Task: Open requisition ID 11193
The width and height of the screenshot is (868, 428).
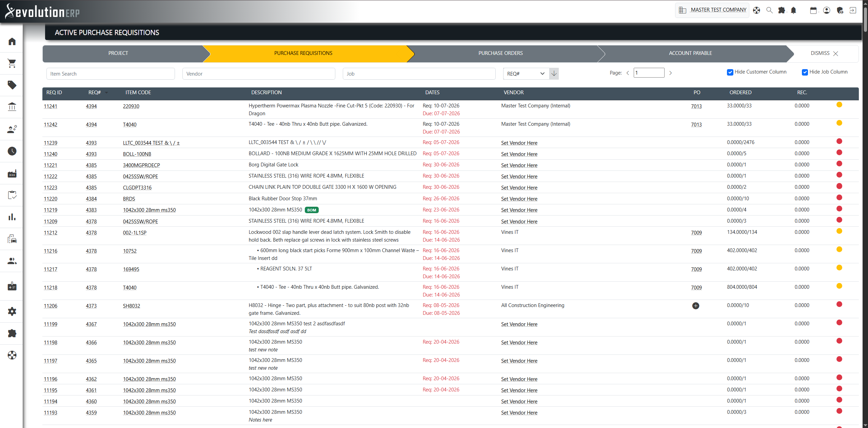Action: coord(51,413)
